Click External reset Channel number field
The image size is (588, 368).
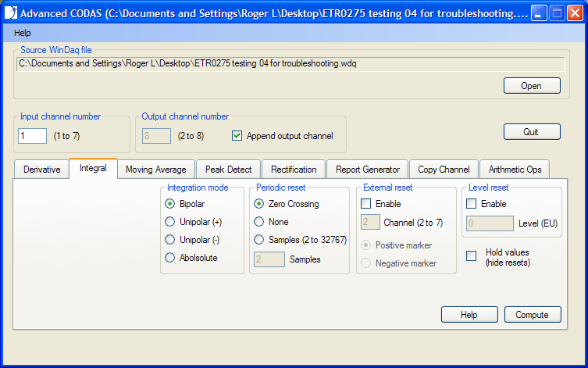coord(370,222)
